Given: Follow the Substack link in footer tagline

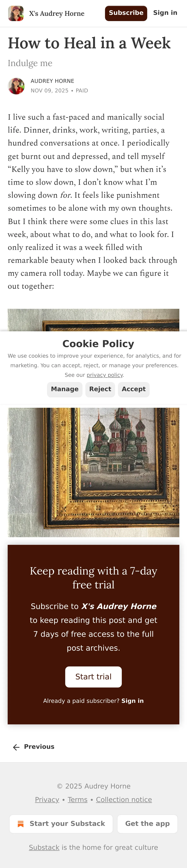Looking at the screenshot, I should coord(44,847).
